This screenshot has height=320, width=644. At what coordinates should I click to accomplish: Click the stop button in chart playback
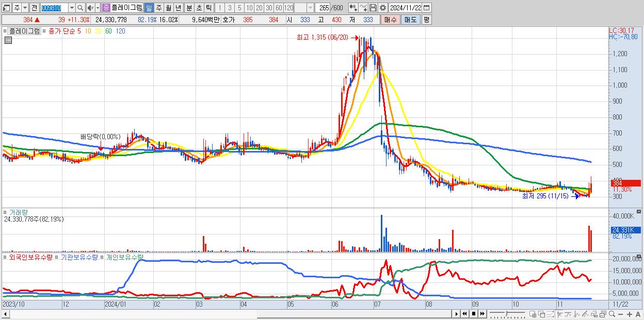pos(474,314)
